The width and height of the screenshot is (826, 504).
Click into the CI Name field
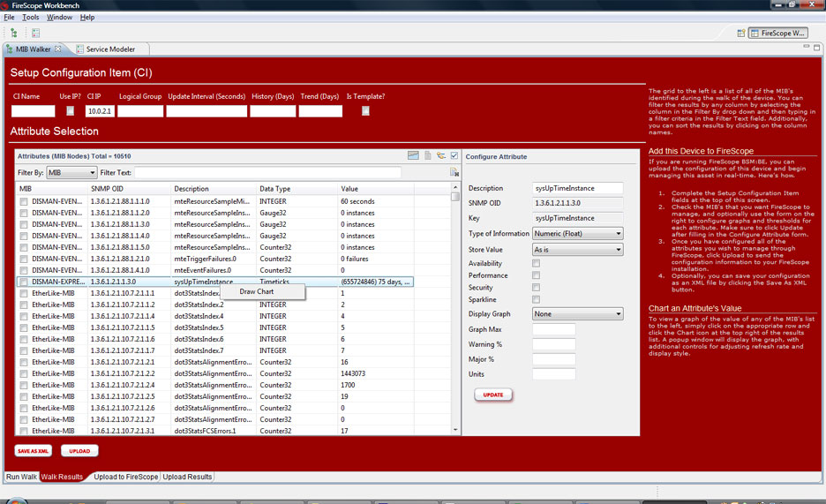[x=34, y=111]
